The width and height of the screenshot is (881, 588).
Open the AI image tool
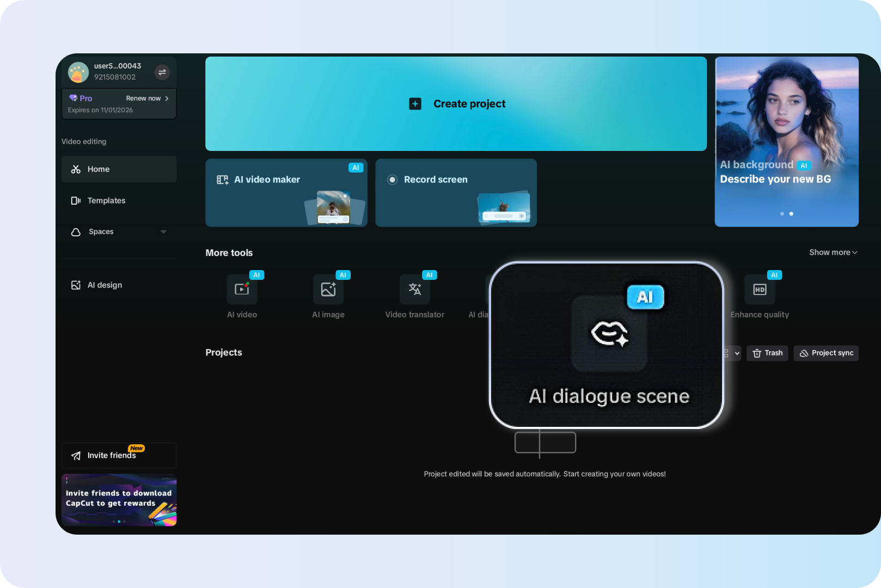(x=328, y=289)
